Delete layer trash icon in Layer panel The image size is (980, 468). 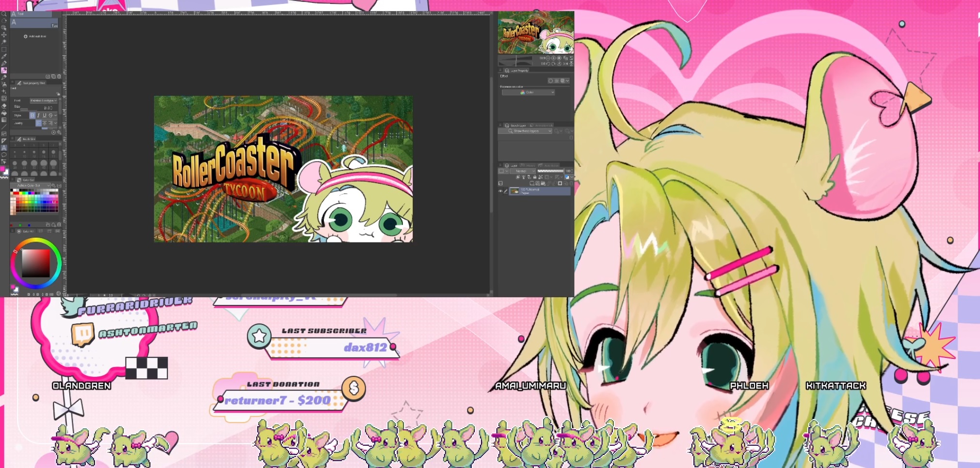click(571, 183)
